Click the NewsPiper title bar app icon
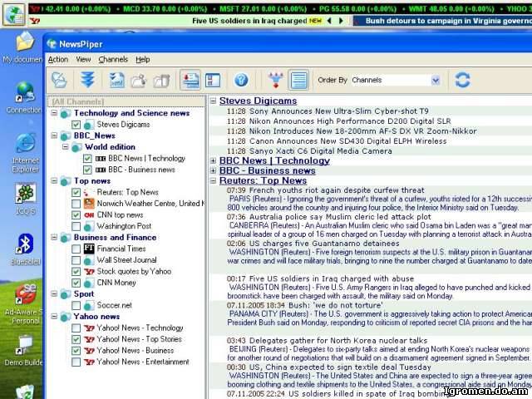The width and height of the screenshot is (532, 399). click(x=52, y=44)
